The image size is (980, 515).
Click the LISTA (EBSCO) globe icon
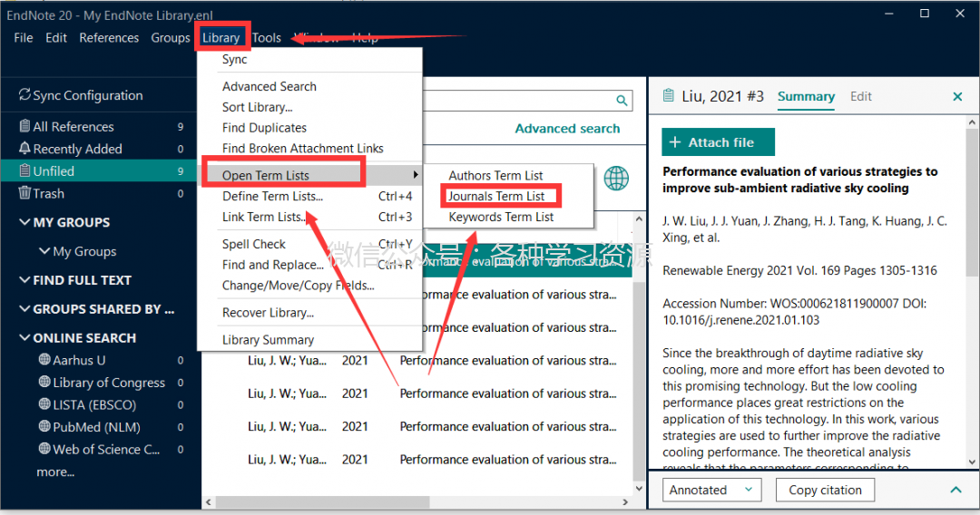44,404
